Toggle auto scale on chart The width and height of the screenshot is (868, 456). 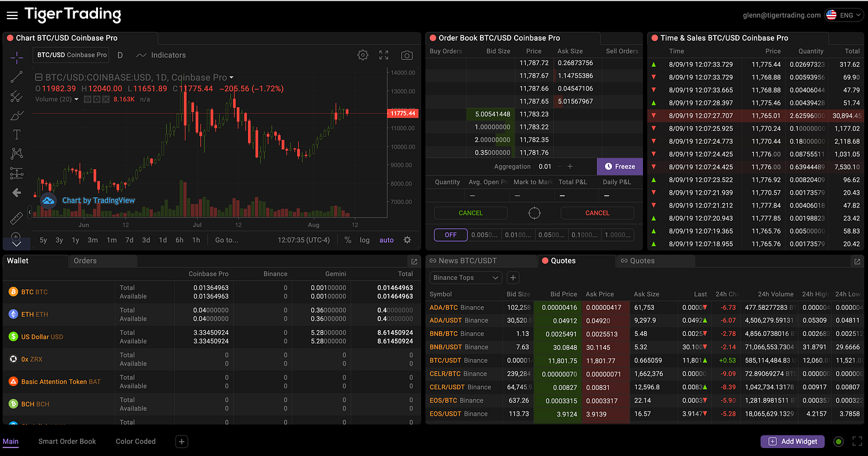pyautogui.click(x=386, y=240)
